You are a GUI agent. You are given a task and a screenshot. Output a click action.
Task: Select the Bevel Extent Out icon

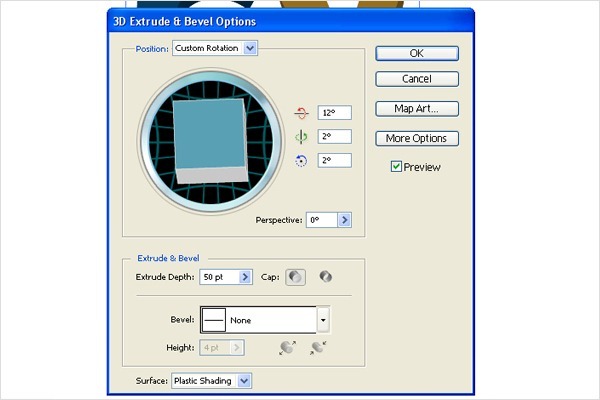[x=287, y=348]
